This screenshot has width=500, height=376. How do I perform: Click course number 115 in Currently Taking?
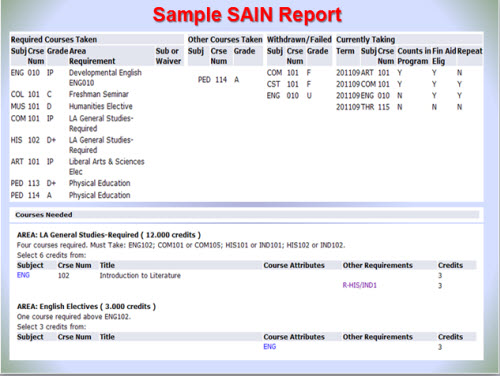384,107
